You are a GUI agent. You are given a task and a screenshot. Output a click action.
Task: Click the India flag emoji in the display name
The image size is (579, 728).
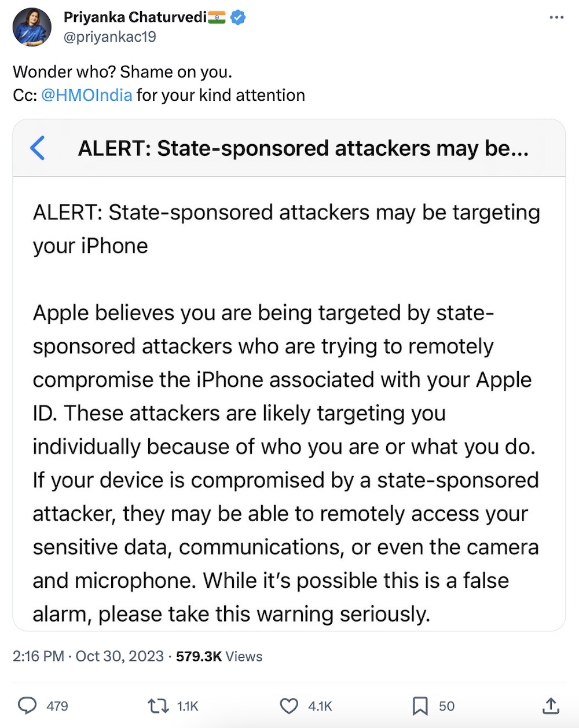(x=215, y=17)
